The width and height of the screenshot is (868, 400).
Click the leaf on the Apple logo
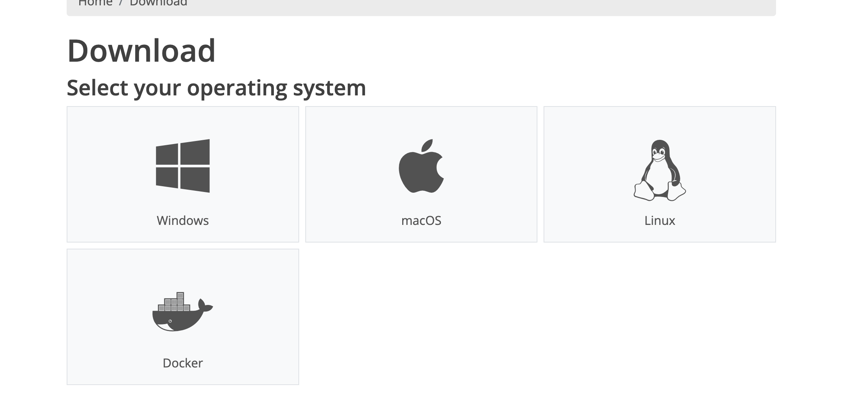click(x=427, y=146)
